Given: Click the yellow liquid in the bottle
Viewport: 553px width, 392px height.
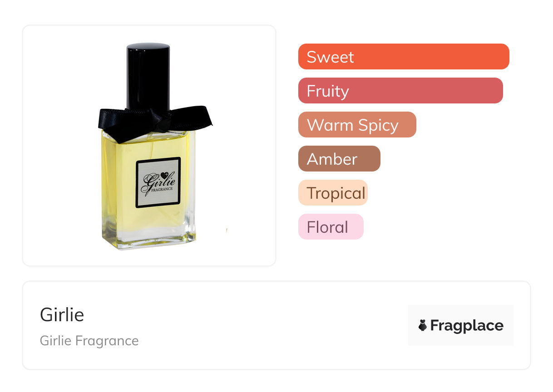Looking at the screenshot, I should click(120, 181).
